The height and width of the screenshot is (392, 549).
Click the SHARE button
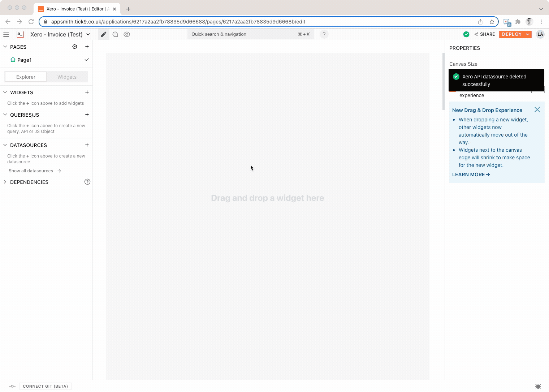click(x=484, y=34)
